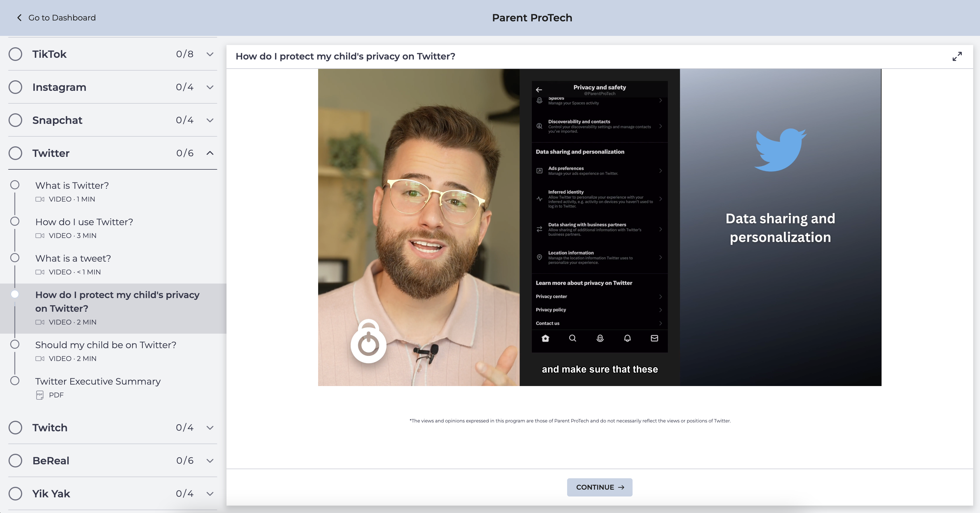Click the video icon under Should my child be on Twitter?
The image size is (980, 513).
click(40, 358)
